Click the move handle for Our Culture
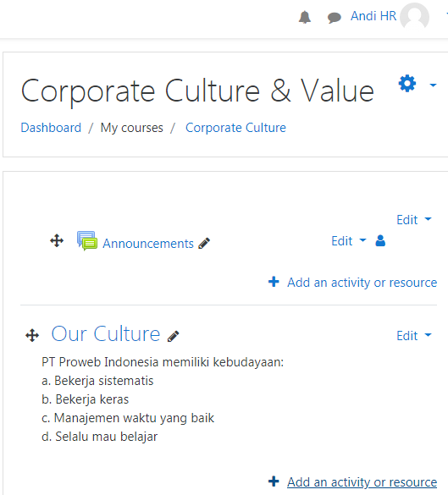The width and height of the screenshot is (448, 495). 32,335
